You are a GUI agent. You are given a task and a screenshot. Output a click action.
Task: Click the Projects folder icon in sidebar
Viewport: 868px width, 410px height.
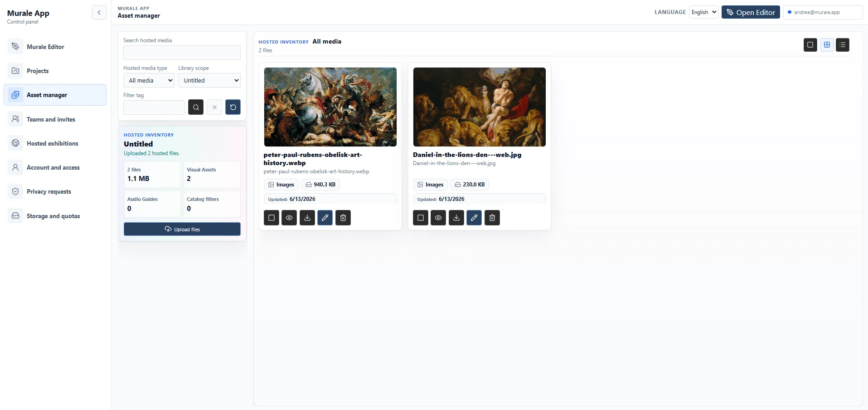tap(15, 71)
